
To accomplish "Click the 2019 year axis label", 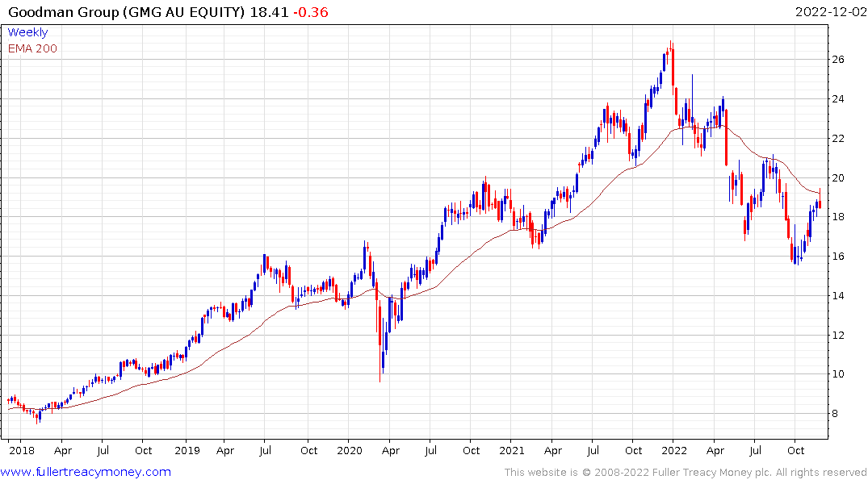I will [x=187, y=450].
